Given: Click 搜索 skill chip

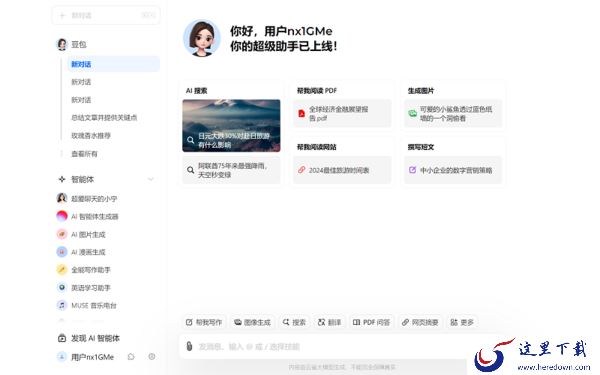Looking at the screenshot, I should (x=294, y=322).
